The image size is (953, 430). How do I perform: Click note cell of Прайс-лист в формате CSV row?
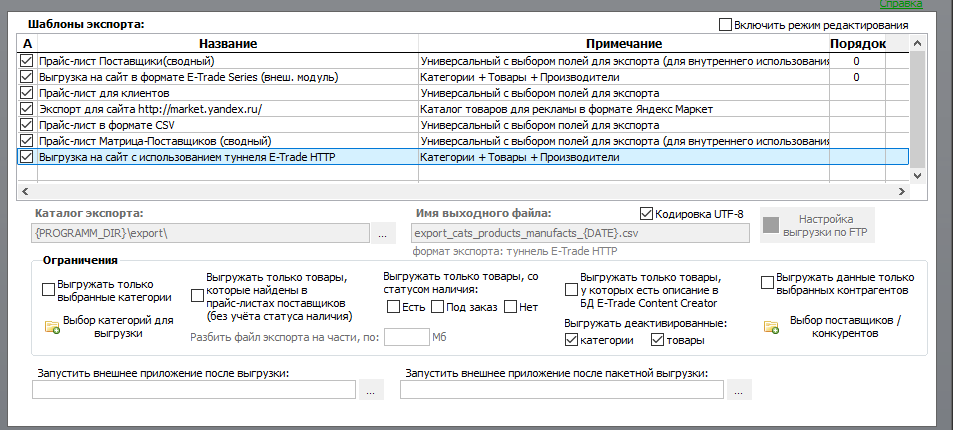624,125
